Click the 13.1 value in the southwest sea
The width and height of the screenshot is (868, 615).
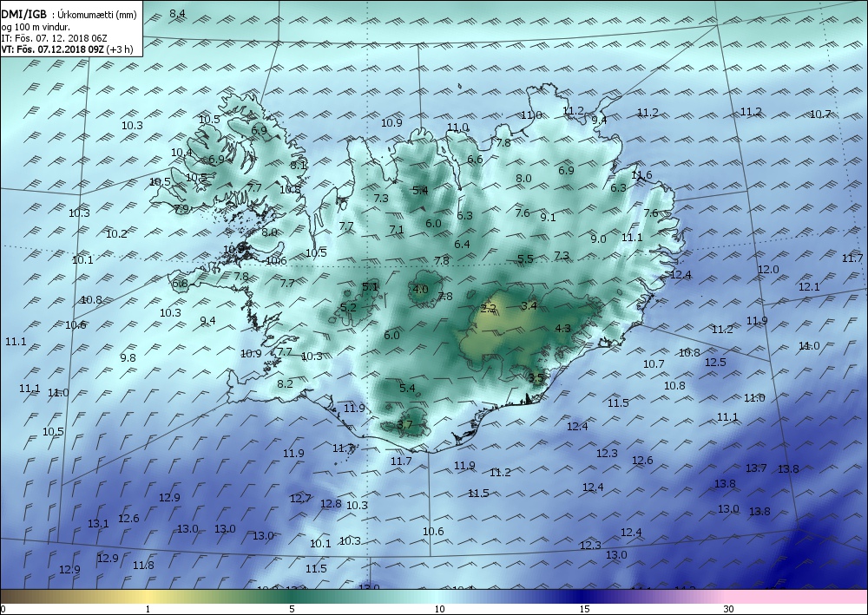[x=99, y=524]
